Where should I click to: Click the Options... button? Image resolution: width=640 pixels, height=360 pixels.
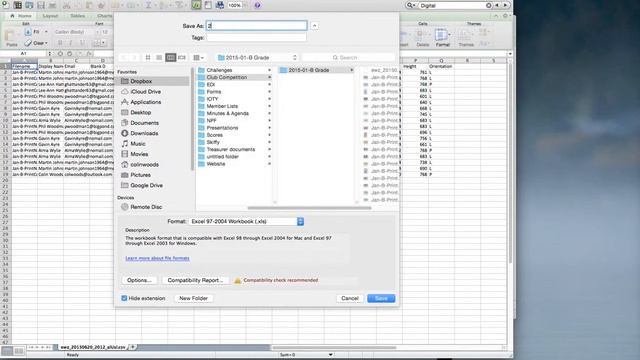point(139,280)
